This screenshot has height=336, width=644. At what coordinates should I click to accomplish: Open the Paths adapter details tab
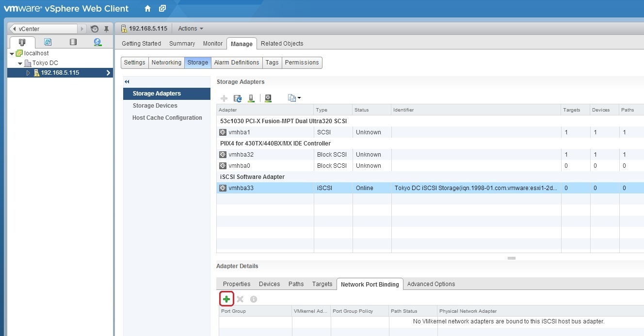pyautogui.click(x=296, y=284)
